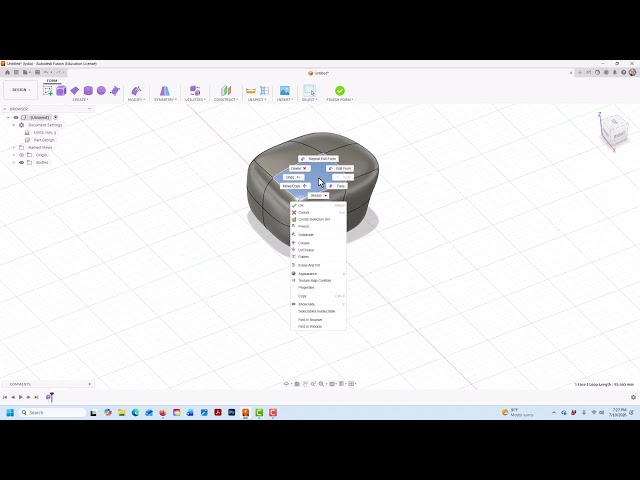Open Appearance in the context menu
640x480 pixels.
tap(318, 274)
